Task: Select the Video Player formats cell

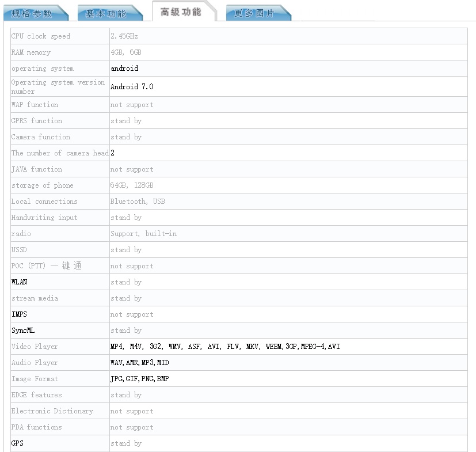Action: click(x=224, y=347)
